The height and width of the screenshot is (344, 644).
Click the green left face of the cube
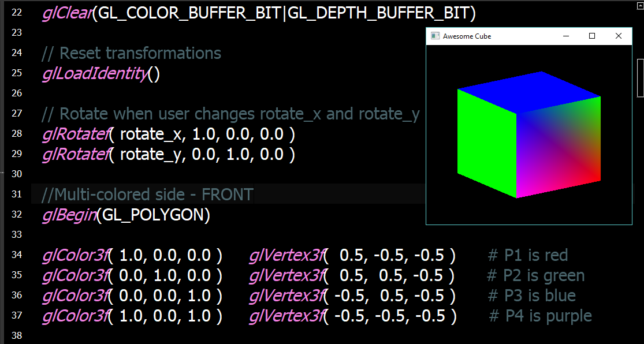(x=486, y=143)
